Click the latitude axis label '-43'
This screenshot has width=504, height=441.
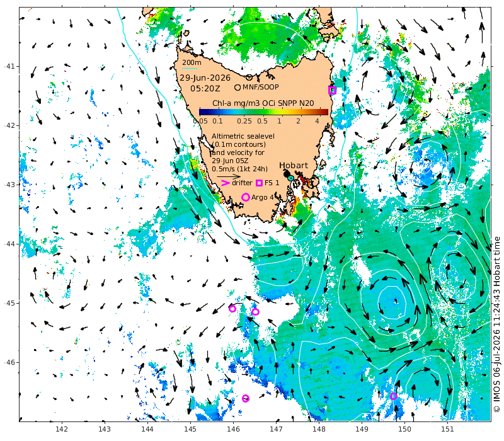click(9, 185)
